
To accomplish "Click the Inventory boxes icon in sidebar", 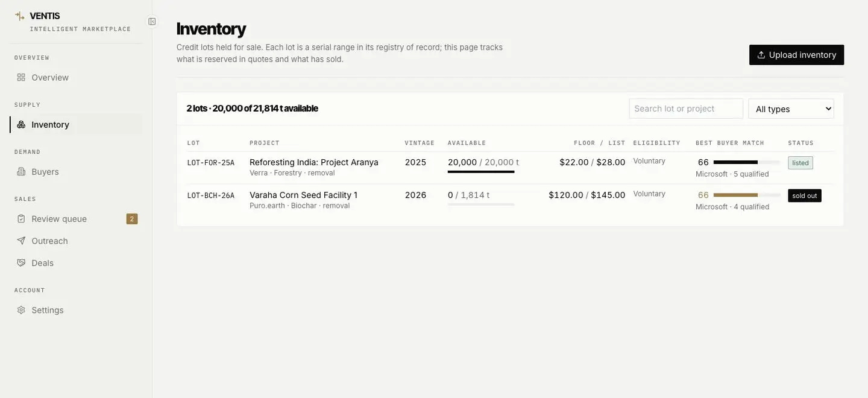I will tap(21, 124).
